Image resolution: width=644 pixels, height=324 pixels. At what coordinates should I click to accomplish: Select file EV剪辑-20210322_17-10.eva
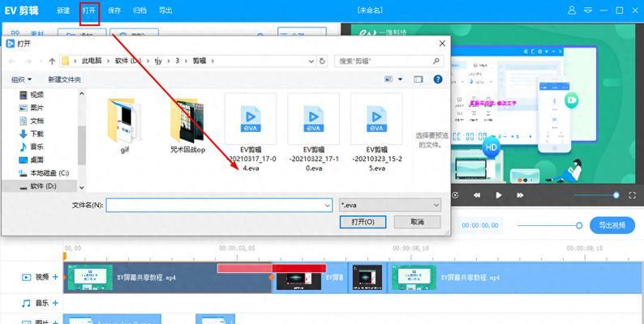(314, 133)
